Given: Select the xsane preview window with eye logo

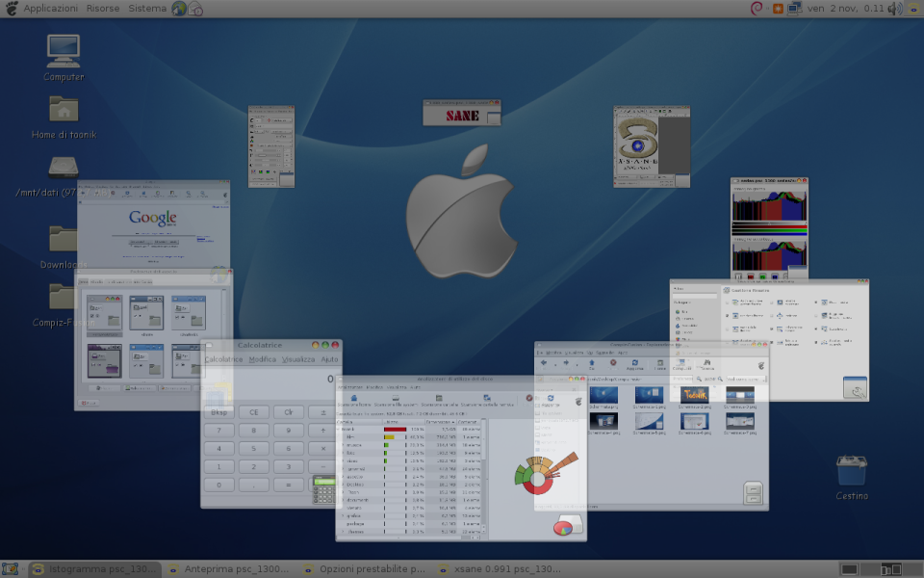Looking at the screenshot, I should click(x=652, y=146).
